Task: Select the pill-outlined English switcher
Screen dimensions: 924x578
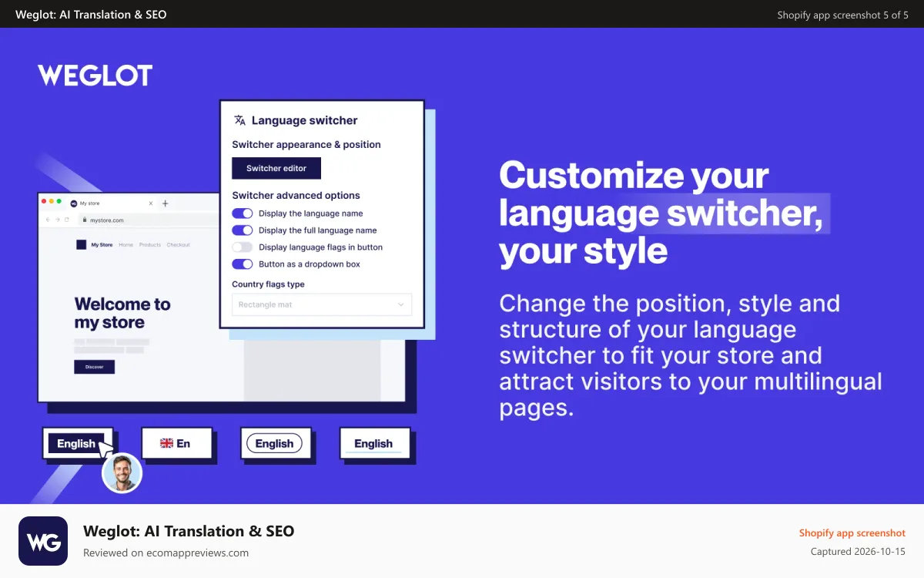Action: point(274,443)
